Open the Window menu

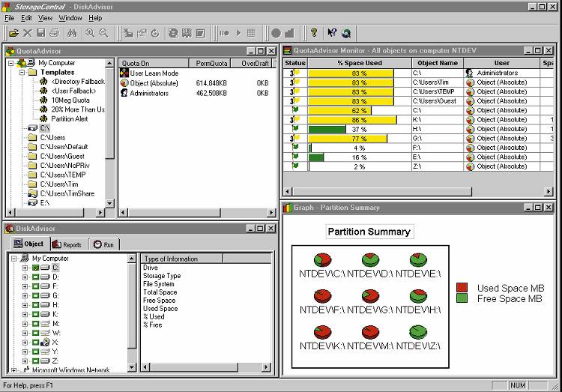pos(70,17)
